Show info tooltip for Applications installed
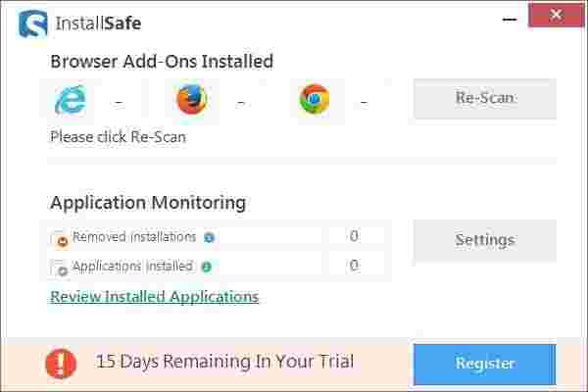This screenshot has height=392, width=588. coord(207,267)
